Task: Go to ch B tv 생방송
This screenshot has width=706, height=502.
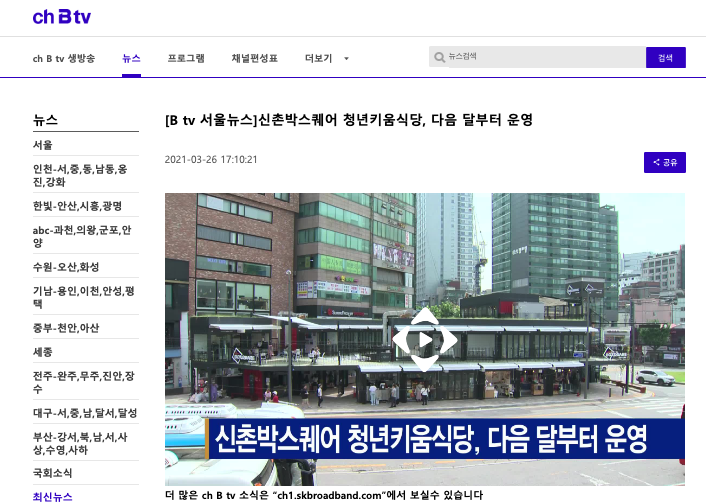Action: point(64,59)
